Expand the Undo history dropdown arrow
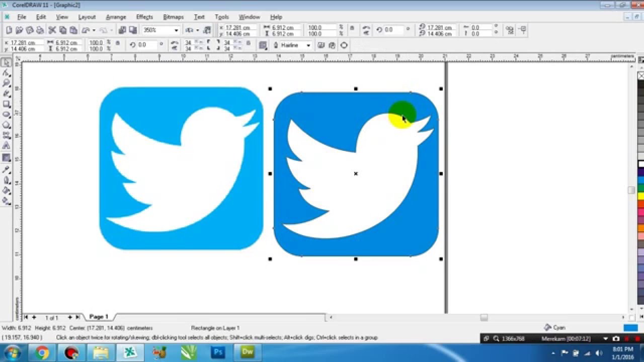Screen dimensions: 644x362 [x=94, y=30]
